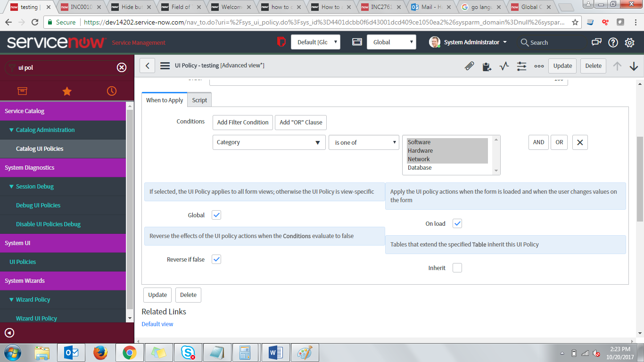Open ServiceNow help question mark icon
Image resolution: width=644 pixels, height=362 pixels.
(612, 42)
